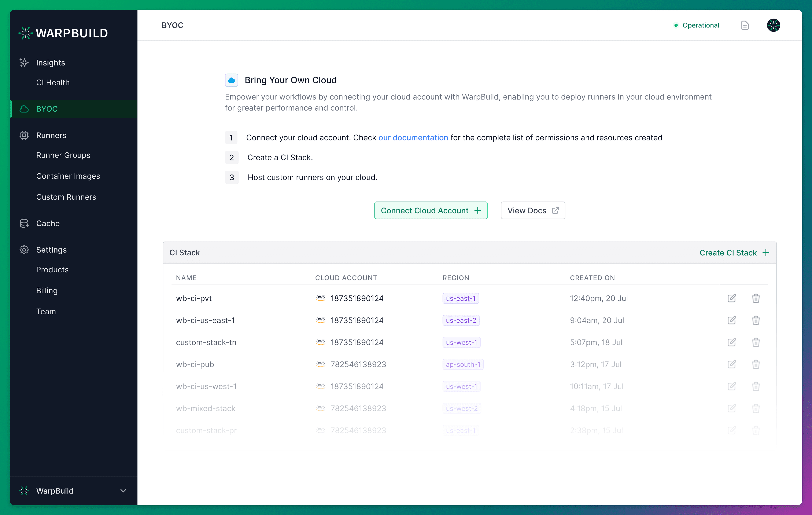Click the edit icon for wb-ci-pvt stack
Viewport: 812px width, 515px height.
click(x=731, y=298)
